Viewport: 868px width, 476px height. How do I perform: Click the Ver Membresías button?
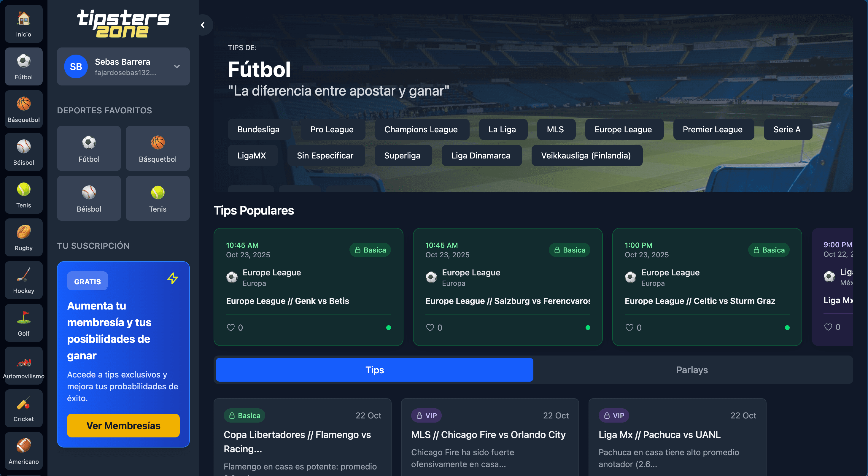click(123, 426)
